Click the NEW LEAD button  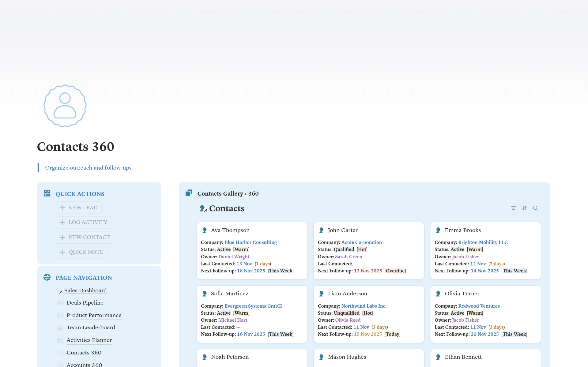pos(79,208)
